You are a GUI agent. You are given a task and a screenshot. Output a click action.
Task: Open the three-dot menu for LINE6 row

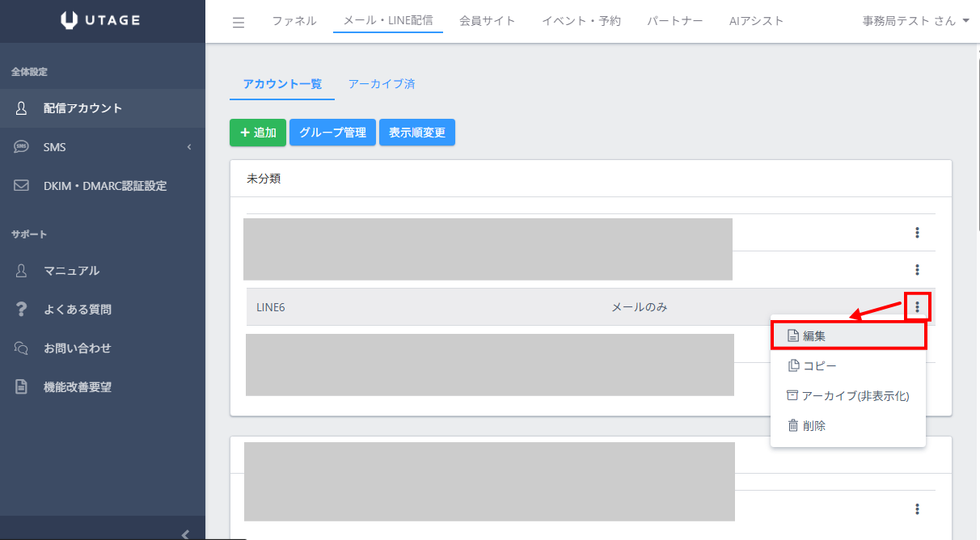[917, 307]
